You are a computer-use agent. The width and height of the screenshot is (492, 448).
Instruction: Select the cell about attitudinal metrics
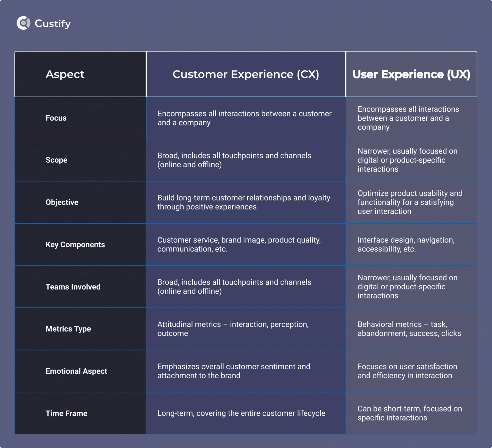(233, 329)
